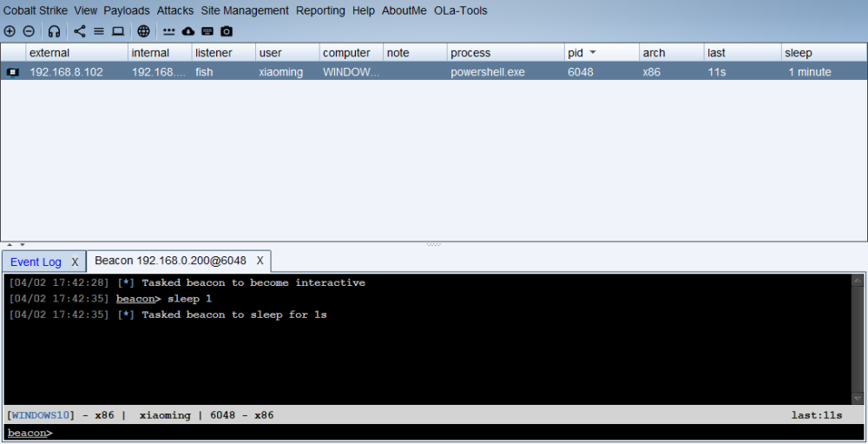Sort by the internal column header
868x444 pixels.
pyautogui.click(x=160, y=53)
